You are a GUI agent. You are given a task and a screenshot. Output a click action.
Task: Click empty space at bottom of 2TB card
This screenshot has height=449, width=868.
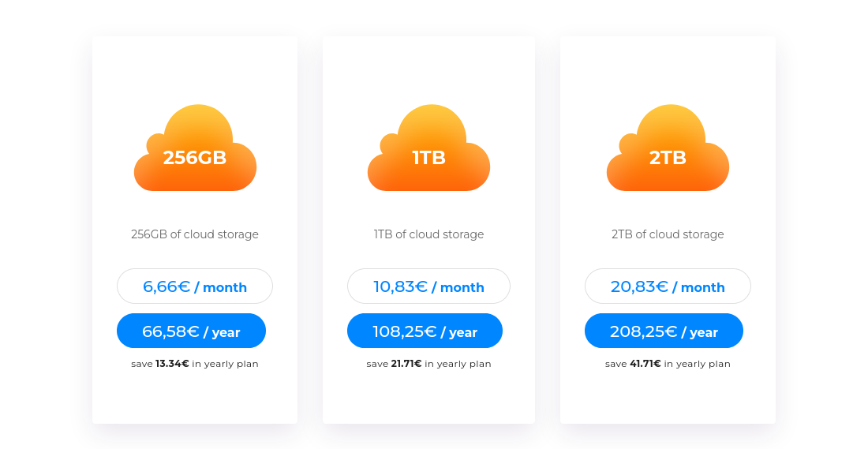[x=668, y=398]
